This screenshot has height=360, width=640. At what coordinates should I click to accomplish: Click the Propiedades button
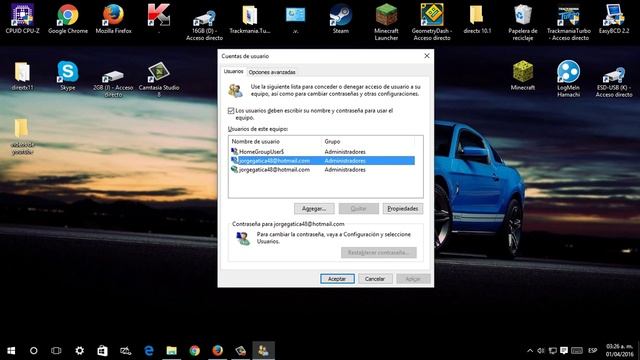403,209
